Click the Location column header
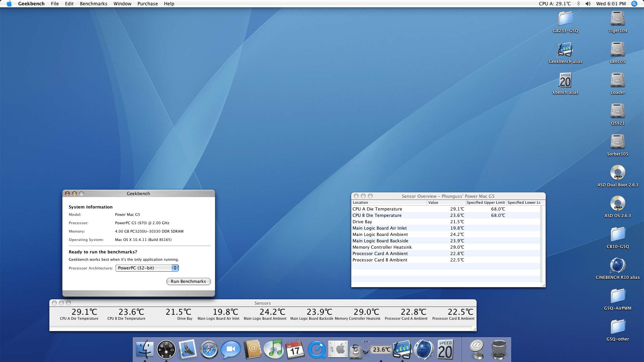This screenshot has height=362, width=644. click(x=389, y=202)
